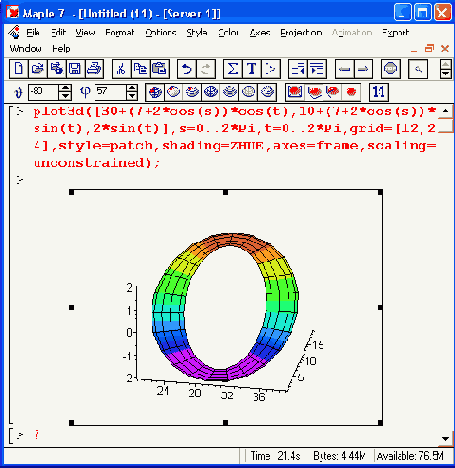
Task: Click the Time 21.4s status entry
Action: point(275,456)
